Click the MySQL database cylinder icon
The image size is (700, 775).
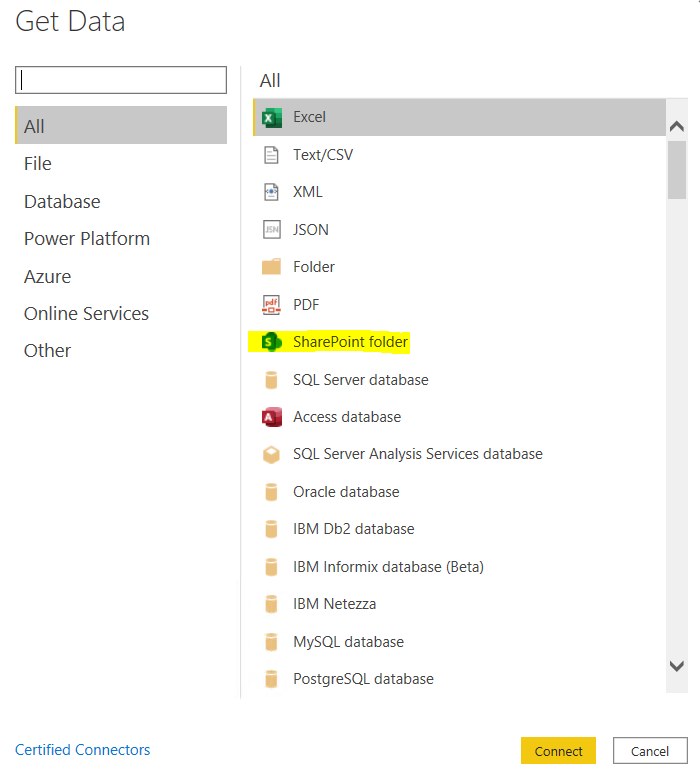271,642
